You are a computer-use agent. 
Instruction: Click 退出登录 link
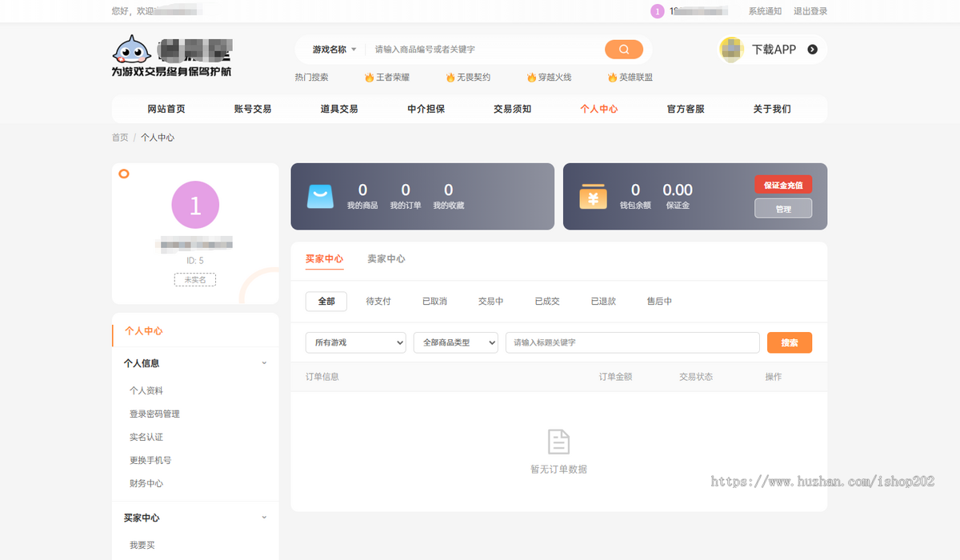[x=810, y=11]
